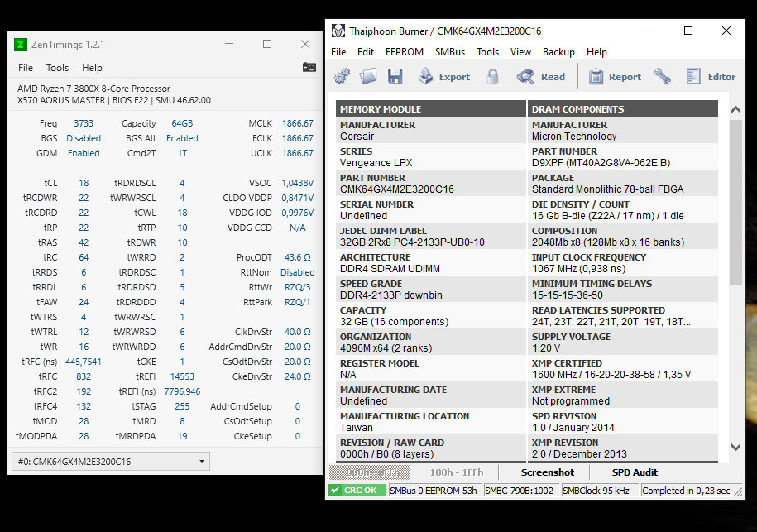The height and width of the screenshot is (532, 757).
Task: Open the EEPROM menu
Action: tap(405, 51)
